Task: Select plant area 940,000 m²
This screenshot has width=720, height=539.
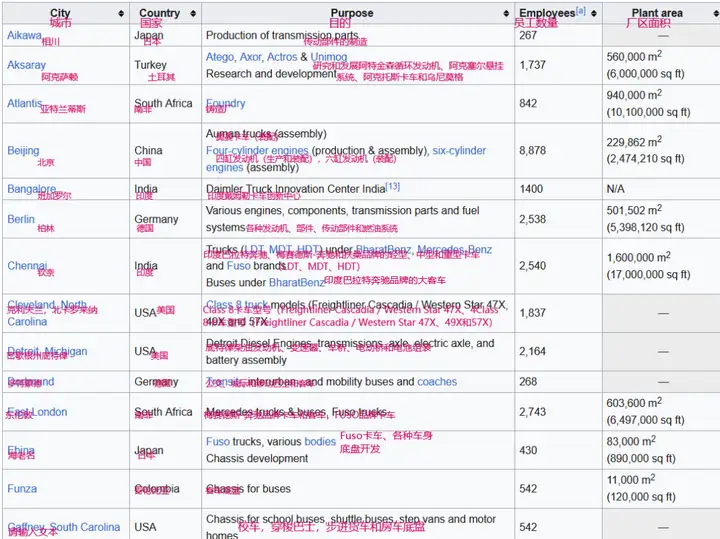Action: (634, 95)
